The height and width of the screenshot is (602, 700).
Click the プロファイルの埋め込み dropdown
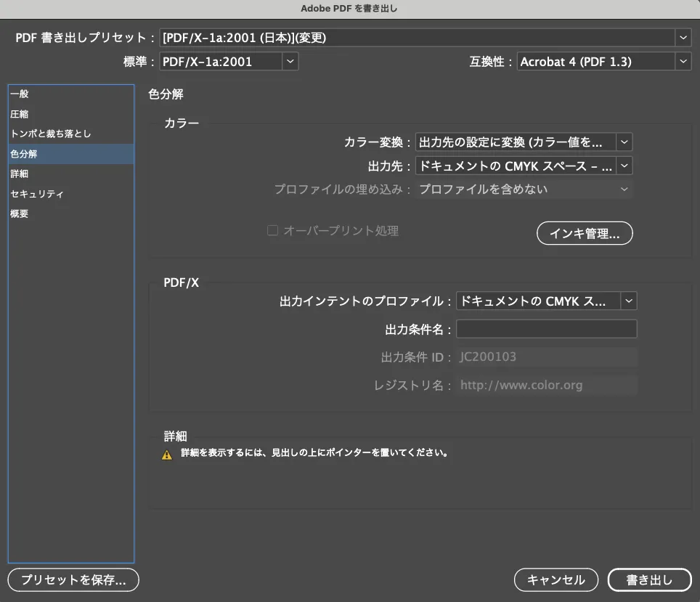coord(524,190)
